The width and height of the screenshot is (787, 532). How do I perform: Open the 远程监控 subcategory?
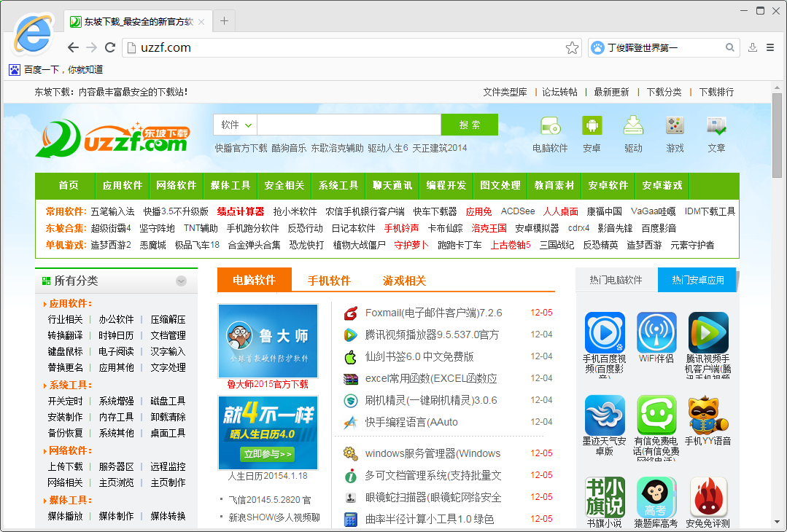click(x=168, y=467)
